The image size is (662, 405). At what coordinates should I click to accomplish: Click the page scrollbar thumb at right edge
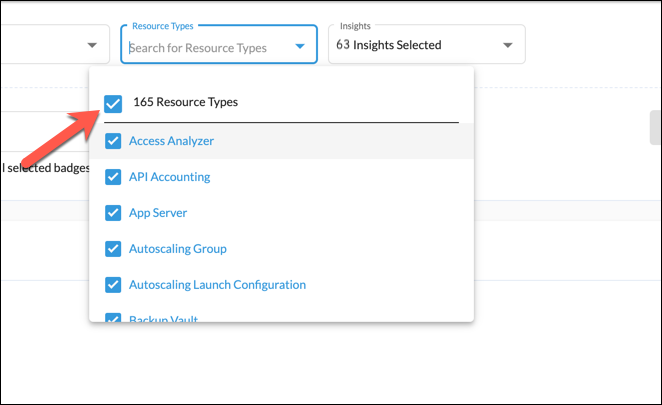tap(655, 128)
